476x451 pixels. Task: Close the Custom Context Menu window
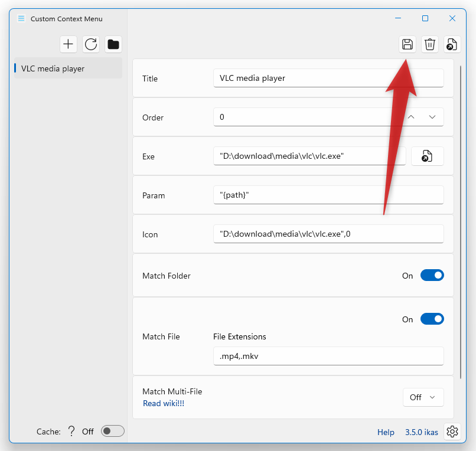click(452, 18)
